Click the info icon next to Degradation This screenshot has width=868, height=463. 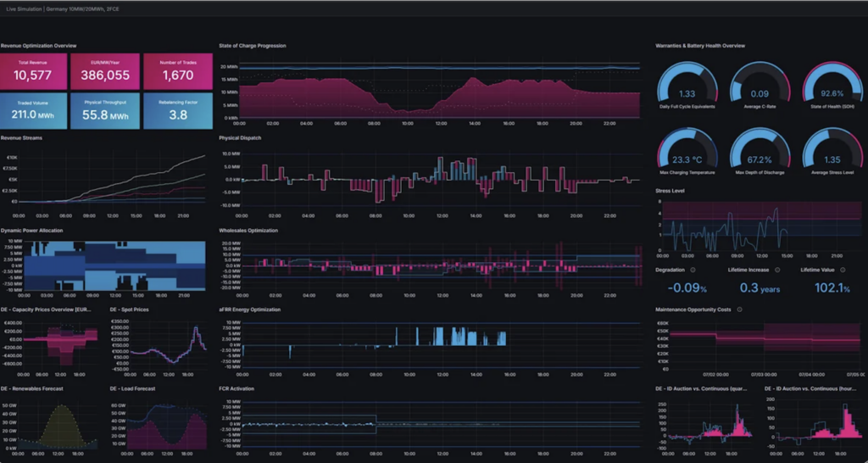coord(693,269)
